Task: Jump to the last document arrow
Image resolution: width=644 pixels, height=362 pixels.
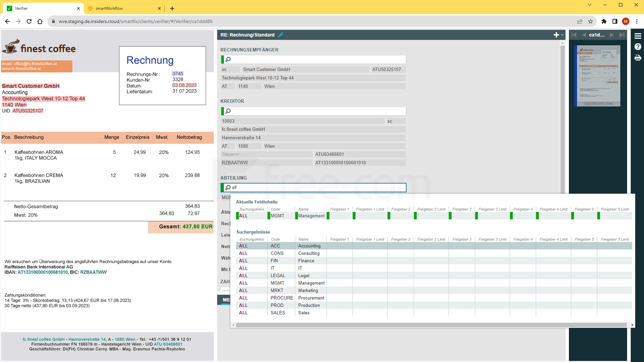Action: (622, 35)
